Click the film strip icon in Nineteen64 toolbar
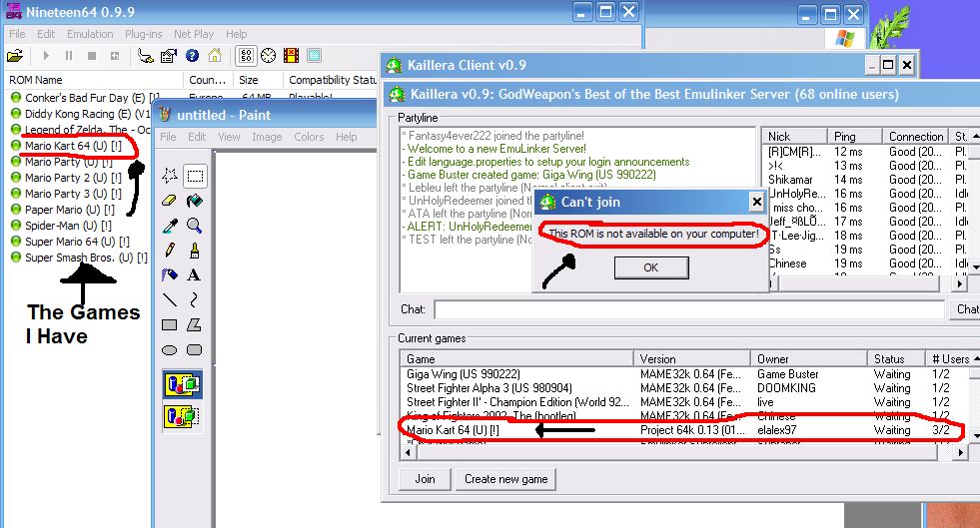Viewport: 980px width, 528px height. pyautogui.click(x=292, y=56)
